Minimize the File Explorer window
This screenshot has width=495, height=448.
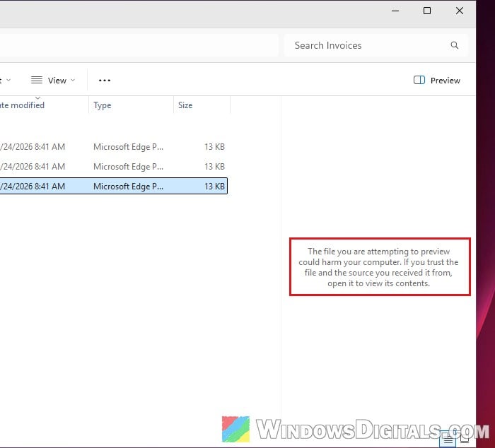pyautogui.click(x=395, y=11)
